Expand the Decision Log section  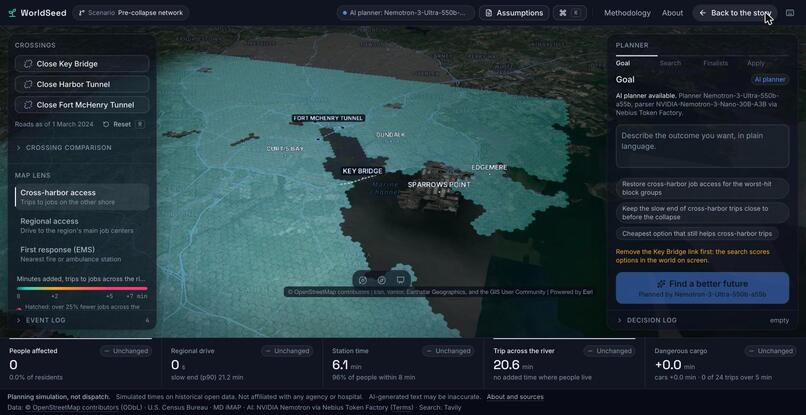702,320
